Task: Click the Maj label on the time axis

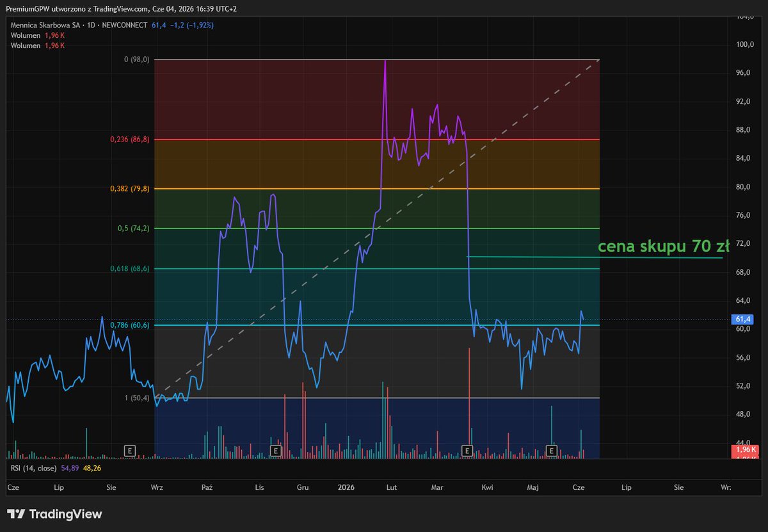Action: (532, 487)
